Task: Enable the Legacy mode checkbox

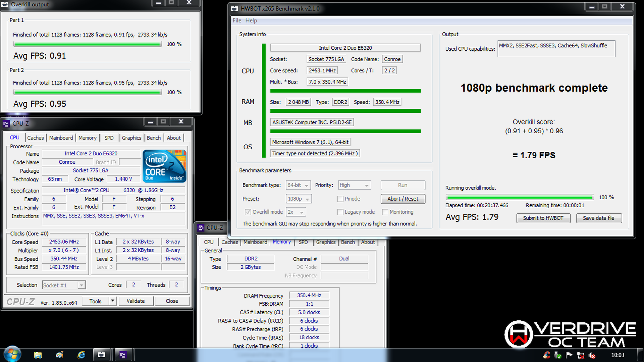Action: pos(340,212)
